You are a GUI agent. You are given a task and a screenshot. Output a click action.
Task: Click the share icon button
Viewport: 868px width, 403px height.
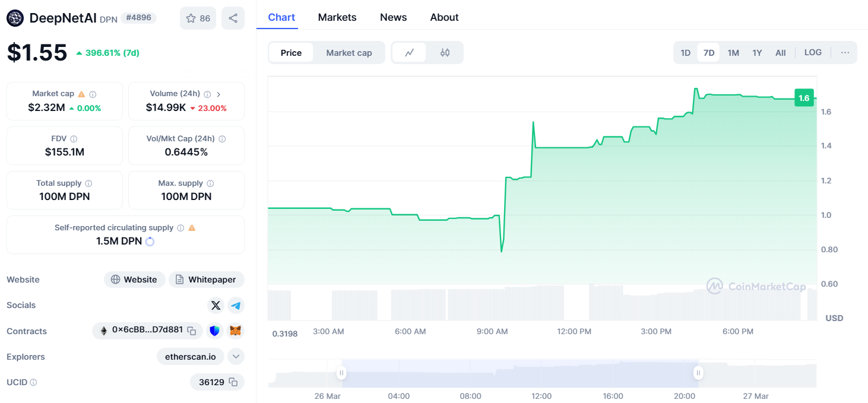tap(233, 18)
